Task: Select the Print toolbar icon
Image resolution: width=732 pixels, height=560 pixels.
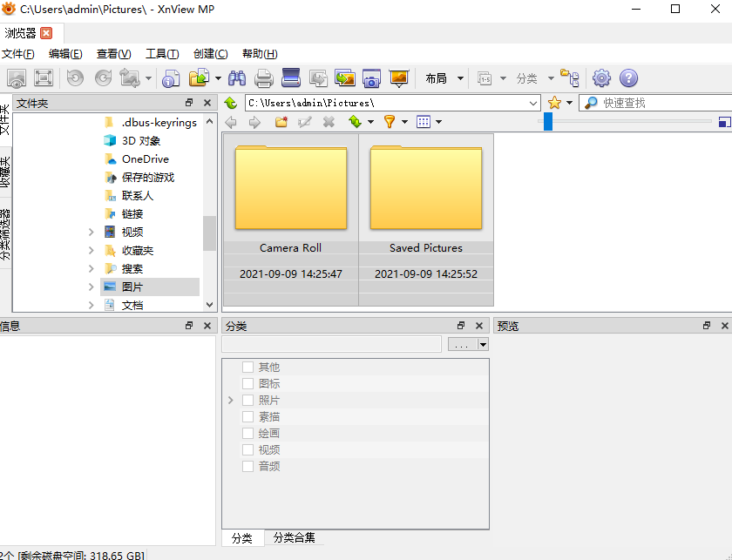Action: coord(263,78)
